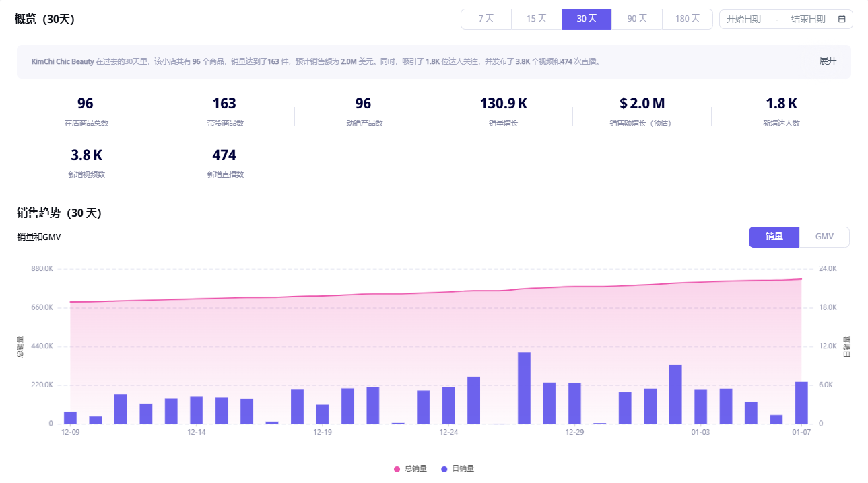Screen dimensions: 868x483
Task: Click the calendar icon in date range
Action: pos(842,19)
